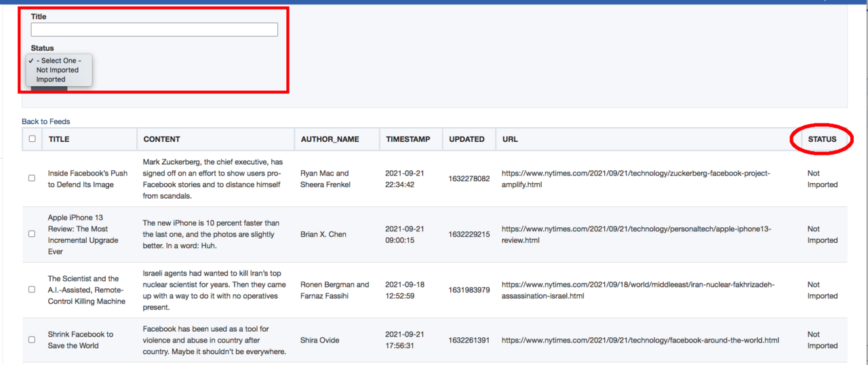Toggle the select-all checkbox in table header
This screenshot has height=365, width=868.
tap(32, 139)
